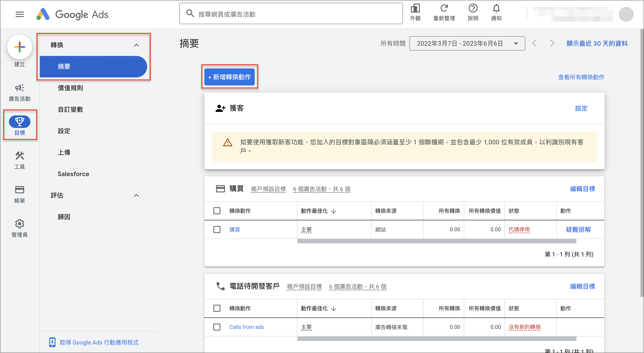
Task: Click 沒有新的轉換 status text
Action: (525, 327)
